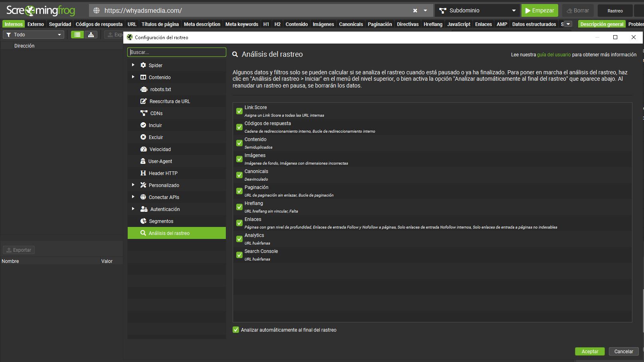644x362 pixels.
Task: Open Velocidad speedometer icon settings
Action: coord(144,149)
